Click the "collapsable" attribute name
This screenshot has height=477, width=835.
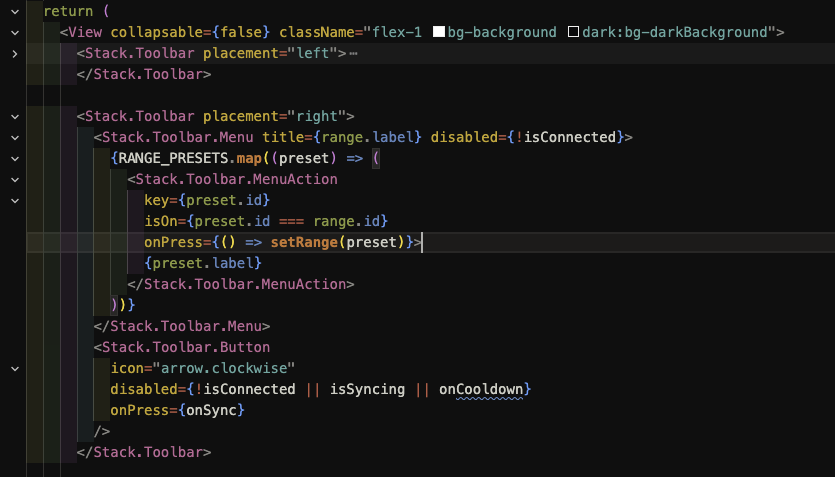[157, 32]
